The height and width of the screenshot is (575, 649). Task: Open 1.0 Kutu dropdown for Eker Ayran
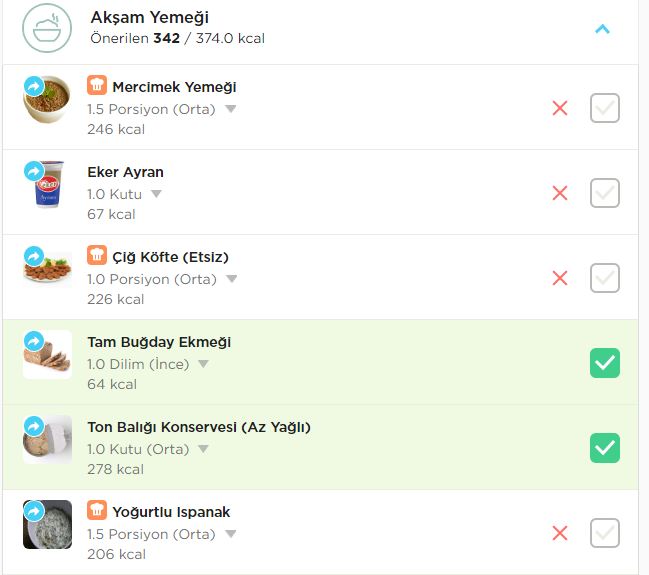(x=156, y=194)
